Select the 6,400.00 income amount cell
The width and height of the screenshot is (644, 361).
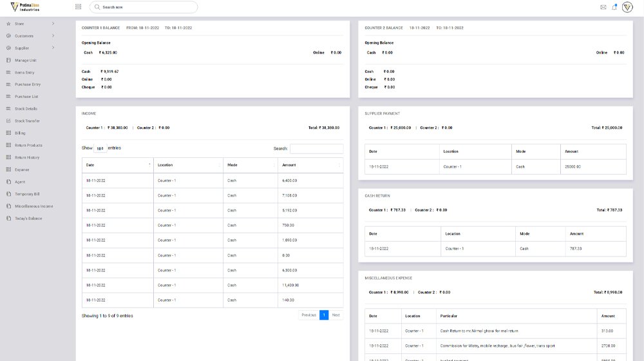pyautogui.click(x=310, y=180)
